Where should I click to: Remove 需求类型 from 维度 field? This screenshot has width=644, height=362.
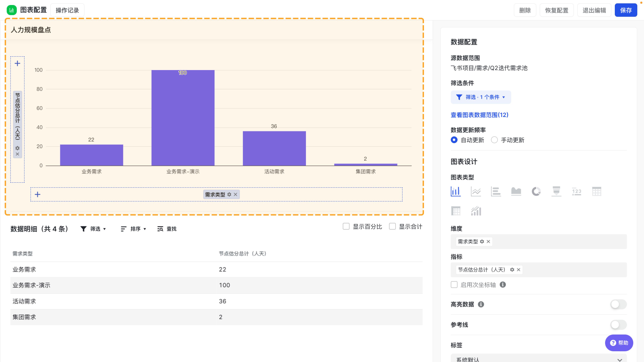point(488,242)
